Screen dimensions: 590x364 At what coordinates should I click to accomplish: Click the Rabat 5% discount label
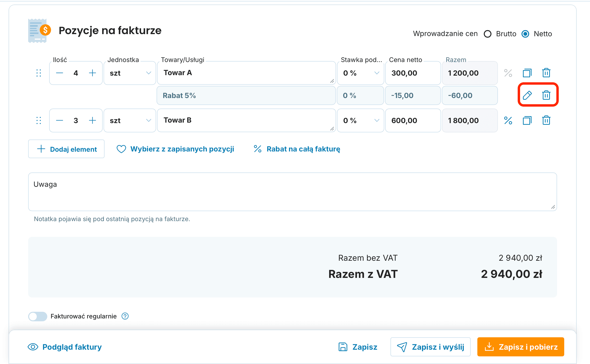pos(179,96)
